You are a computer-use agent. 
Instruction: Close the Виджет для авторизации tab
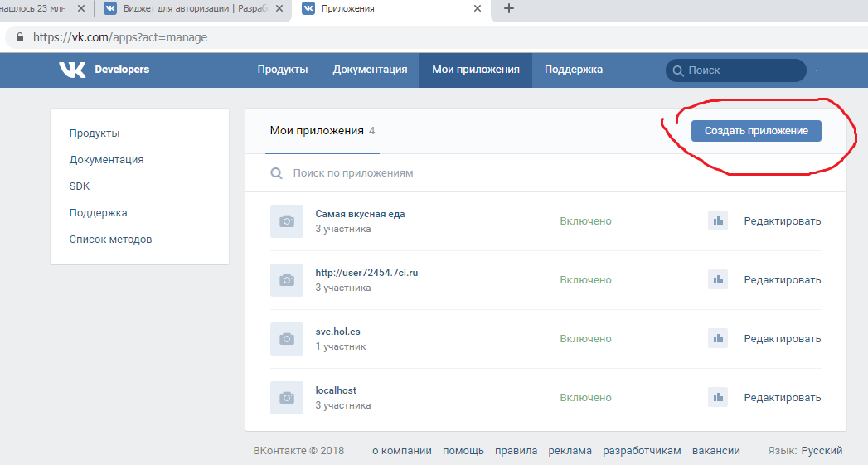(279, 8)
